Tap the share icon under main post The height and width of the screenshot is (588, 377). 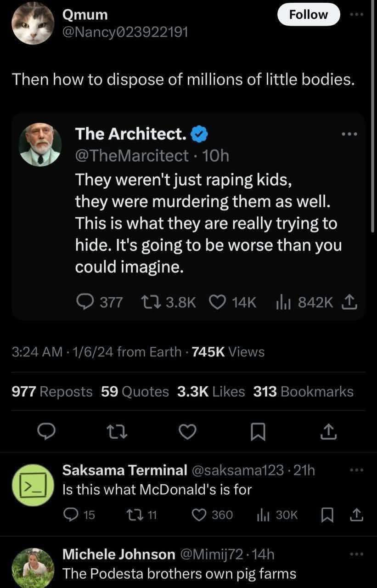[329, 431]
